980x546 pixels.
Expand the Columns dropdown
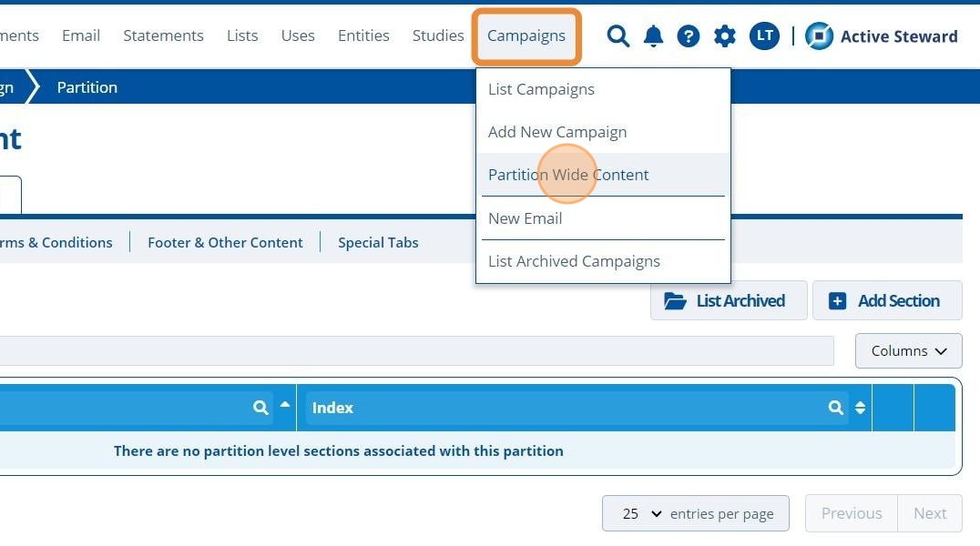click(x=908, y=351)
